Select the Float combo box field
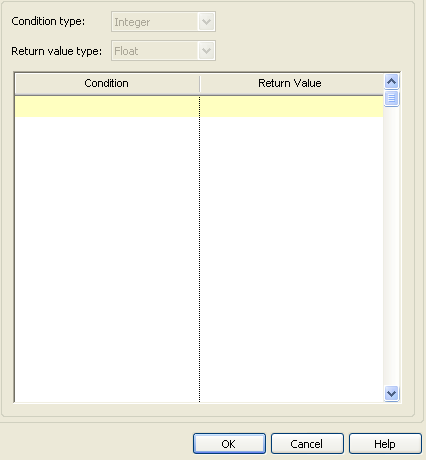Screen dimensions: 426x460 (163, 51)
